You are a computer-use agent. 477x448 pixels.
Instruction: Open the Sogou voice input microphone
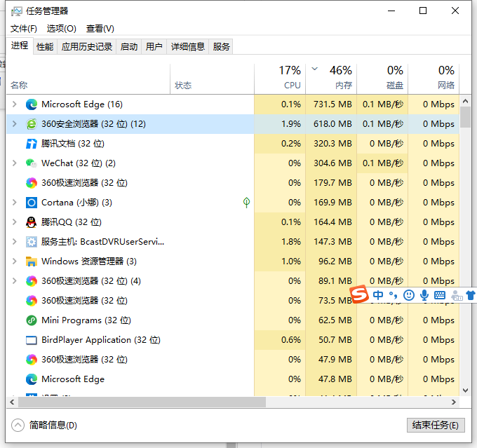click(x=424, y=295)
